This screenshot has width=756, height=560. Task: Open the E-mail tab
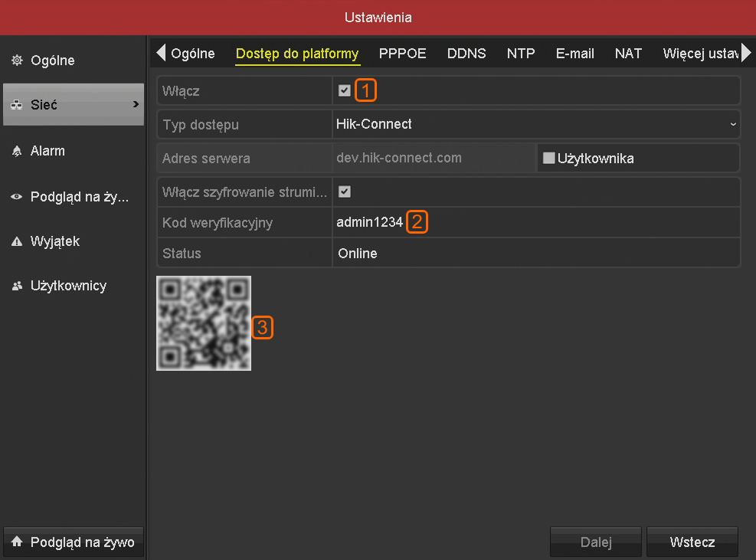tap(574, 54)
